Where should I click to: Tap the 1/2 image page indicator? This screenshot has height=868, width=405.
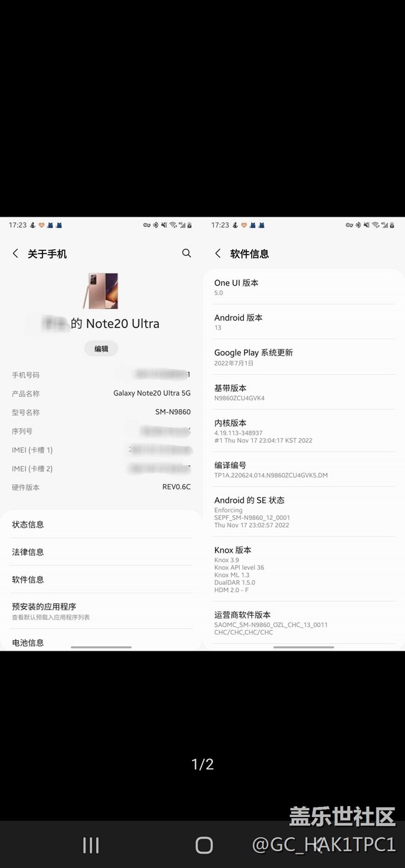[x=202, y=764]
